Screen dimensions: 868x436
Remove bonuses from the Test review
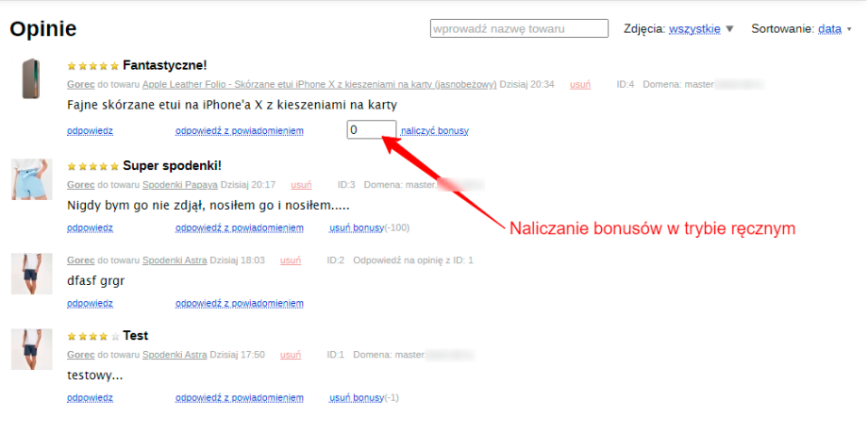356,397
